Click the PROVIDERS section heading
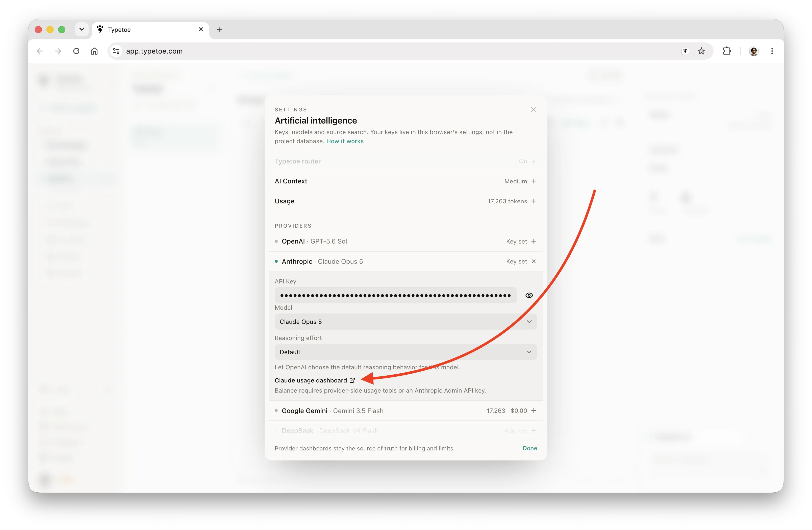Viewport: 812px width, 530px height. click(293, 226)
